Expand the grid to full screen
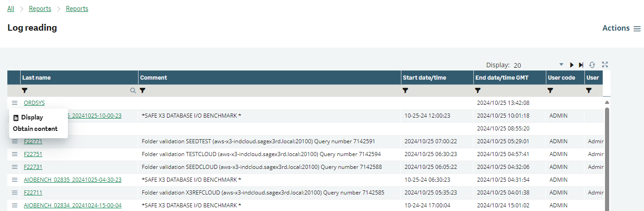 click(605, 65)
